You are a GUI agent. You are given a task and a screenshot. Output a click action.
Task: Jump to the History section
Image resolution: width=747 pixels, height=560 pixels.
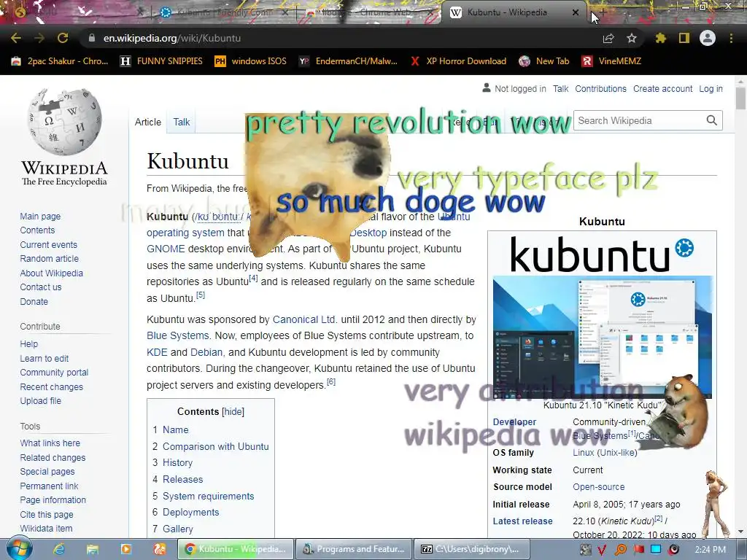point(177,462)
